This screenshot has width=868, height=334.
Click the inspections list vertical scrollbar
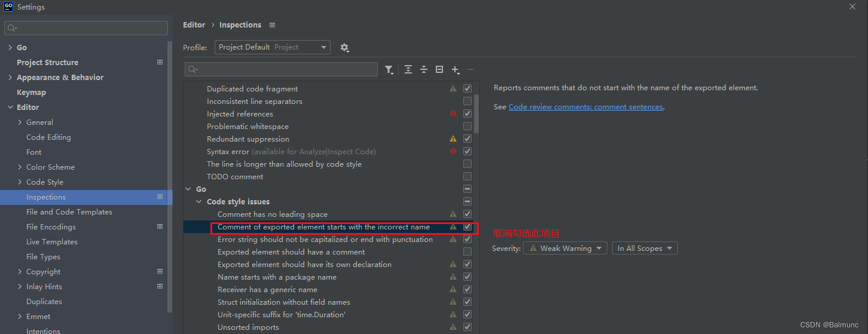pos(476,114)
